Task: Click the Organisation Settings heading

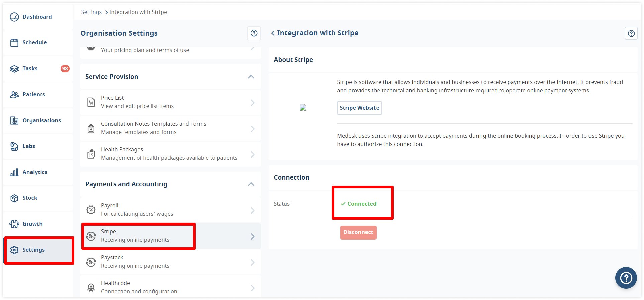Action: 119,33
